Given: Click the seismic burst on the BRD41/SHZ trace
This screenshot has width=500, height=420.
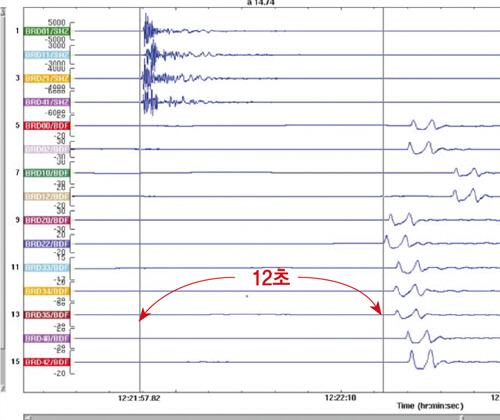Looking at the screenshot, I should click(x=150, y=102).
